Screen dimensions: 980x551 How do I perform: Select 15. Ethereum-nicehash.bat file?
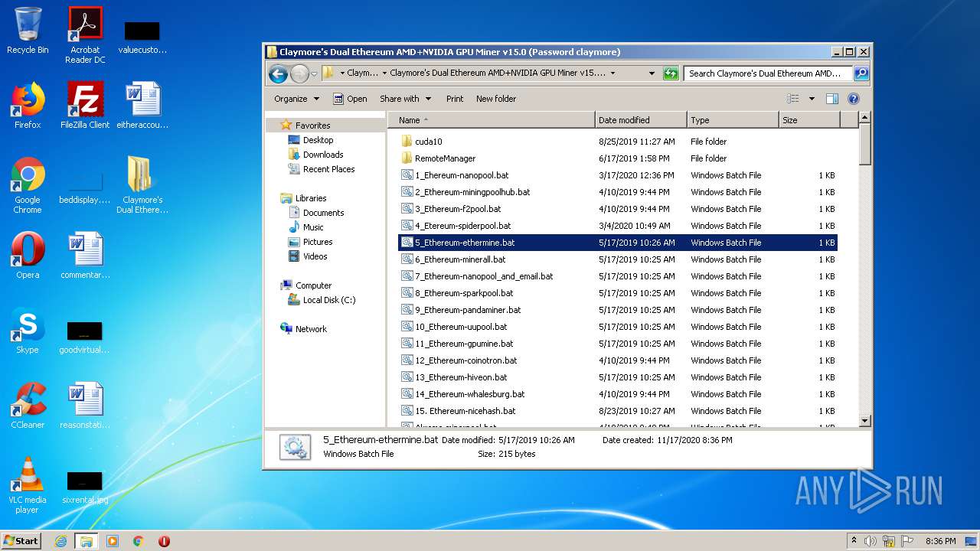[x=618, y=411]
